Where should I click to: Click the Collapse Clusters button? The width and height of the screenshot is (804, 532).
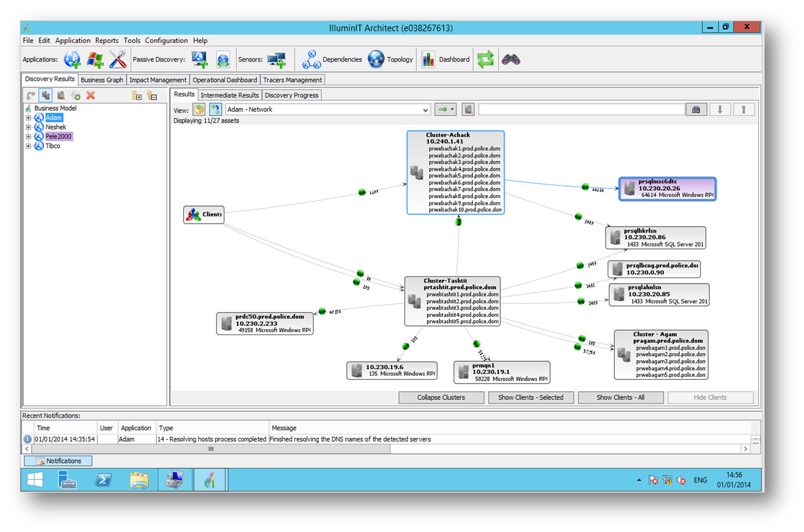(441, 397)
